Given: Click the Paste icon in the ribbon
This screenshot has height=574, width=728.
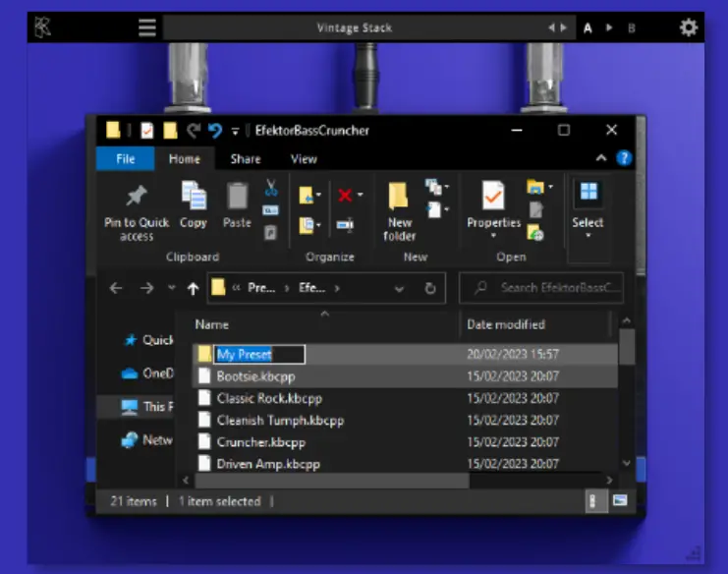Looking at the screenshot, I should [237, 197].
